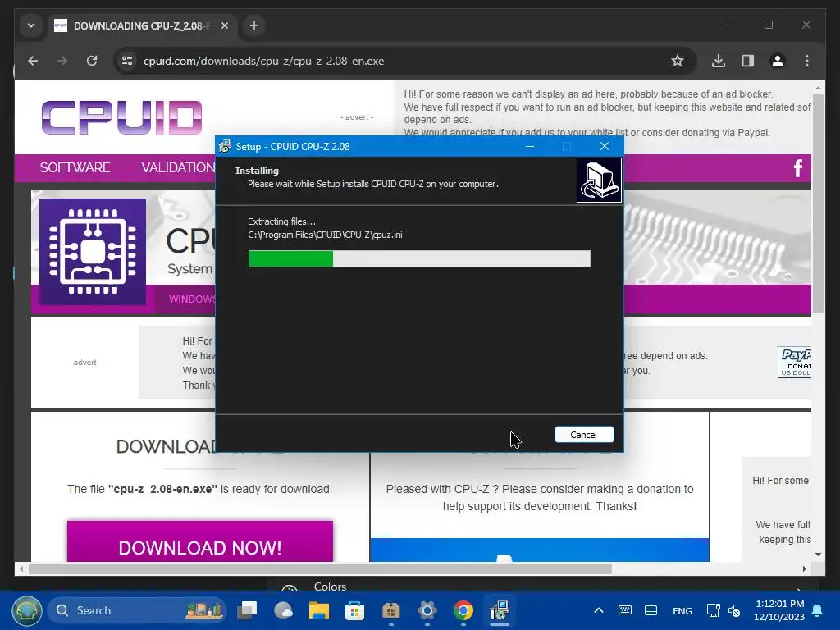Open VALIDATION menu on CPUID site

click(178, 167)
